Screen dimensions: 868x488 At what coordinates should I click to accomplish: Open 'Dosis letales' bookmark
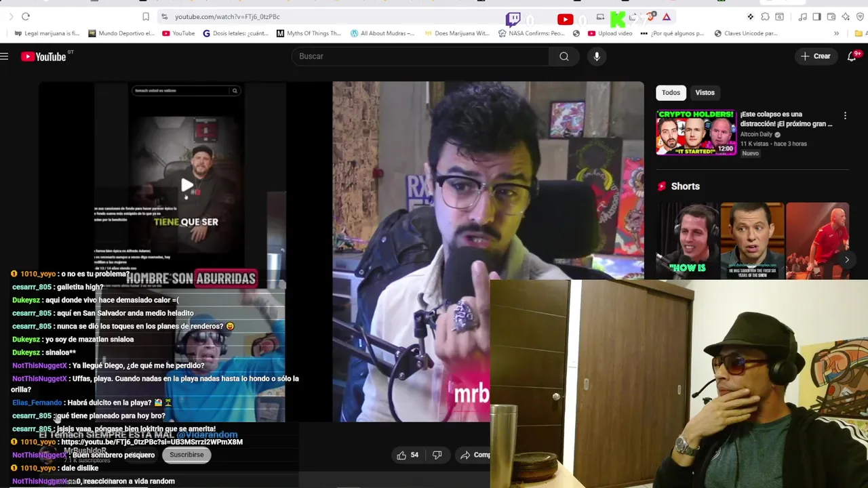(236, 33)
